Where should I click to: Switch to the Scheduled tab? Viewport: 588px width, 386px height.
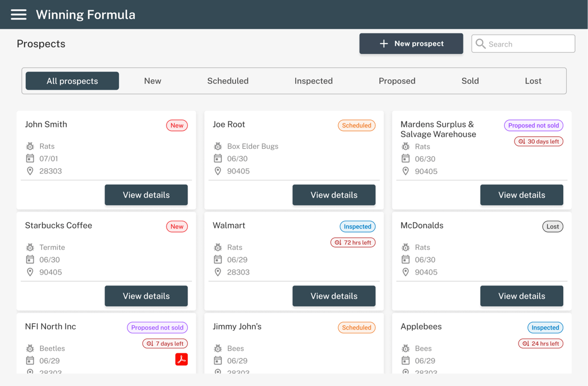[x=228, y=81]
